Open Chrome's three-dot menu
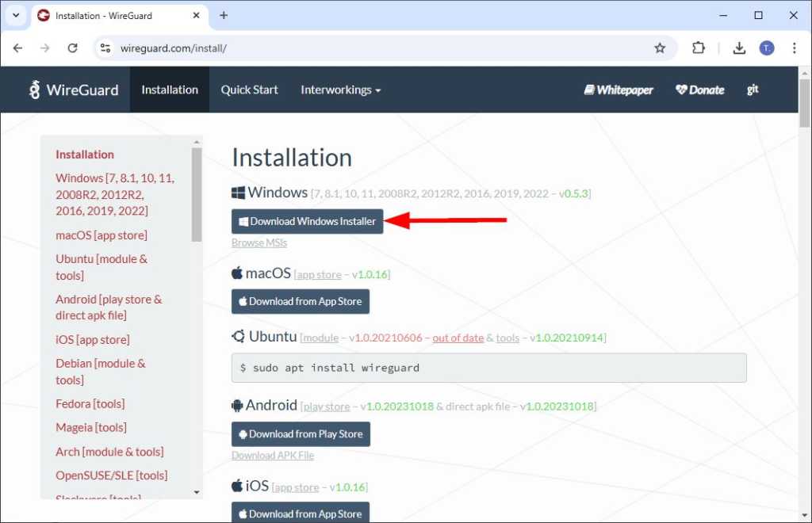The image size is (812, 523). 795,48
